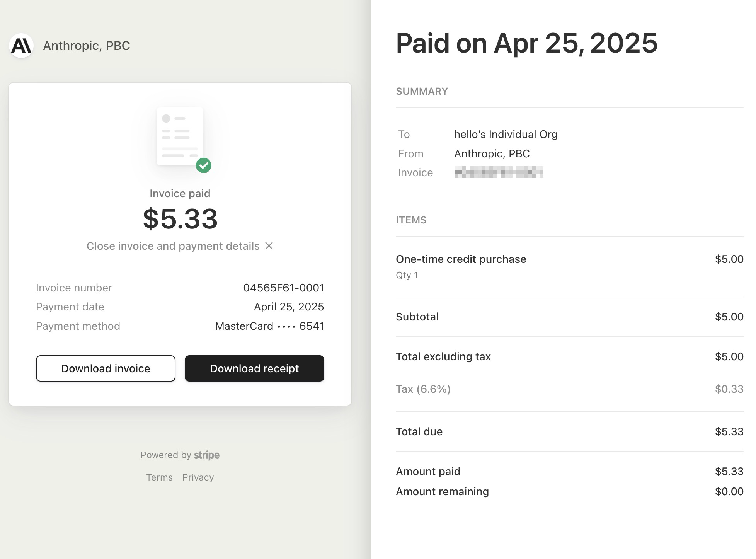Click the paid invoice document illustration
The width and height of the screenshot is (756, 559).
point(180,136)
